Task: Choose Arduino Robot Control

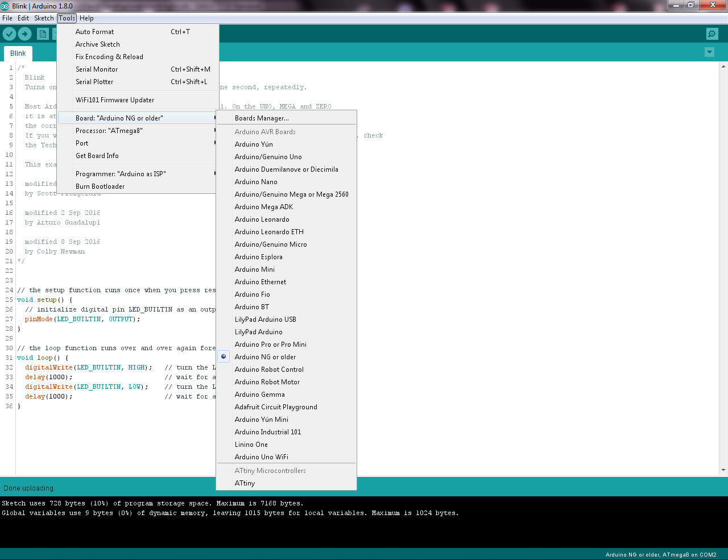Action: [x=287, y=370]
